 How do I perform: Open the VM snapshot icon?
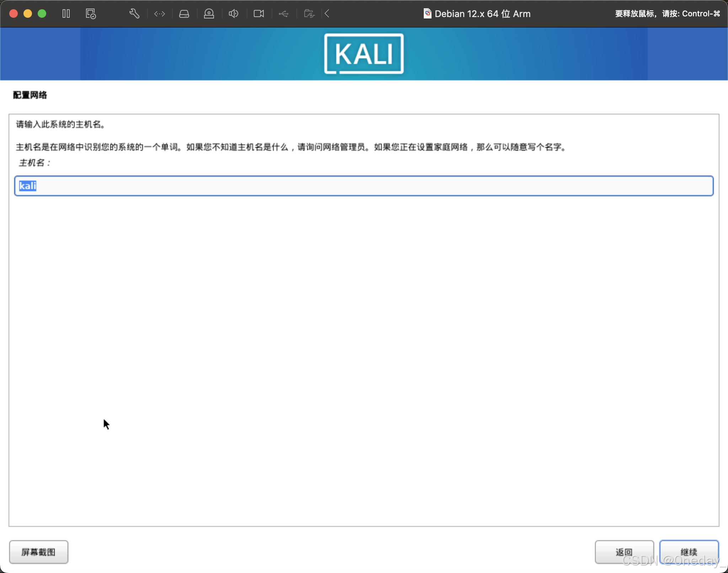[91, 14]
